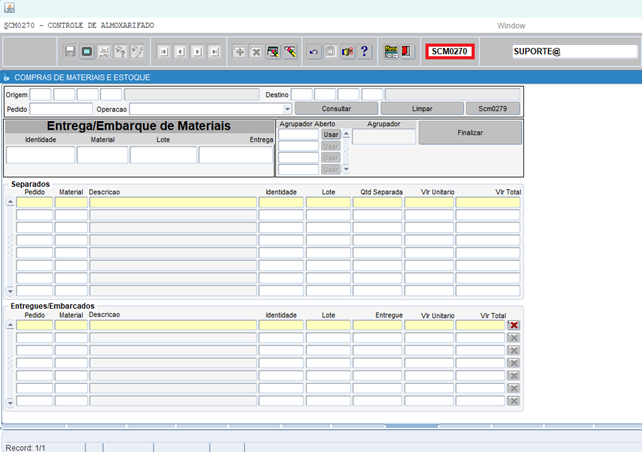The width and height of the screenshot is (642, 452).
Task: Click the Save diskette icon in toolbar
Action: click(70, 52)
